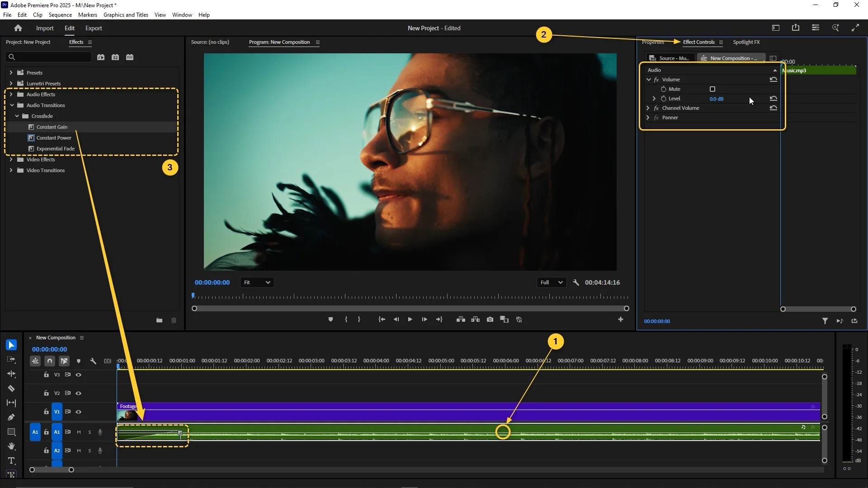The width and height of the screenshot is (868, 488).
Task: Select the Ripple Edit tool
Action: [x=11, y=374]
